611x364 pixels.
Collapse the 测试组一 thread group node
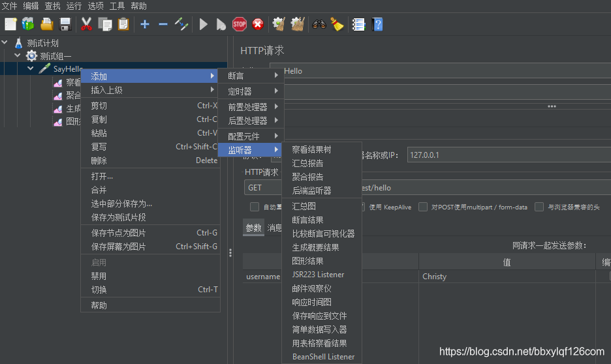click(x=18, y=56)
